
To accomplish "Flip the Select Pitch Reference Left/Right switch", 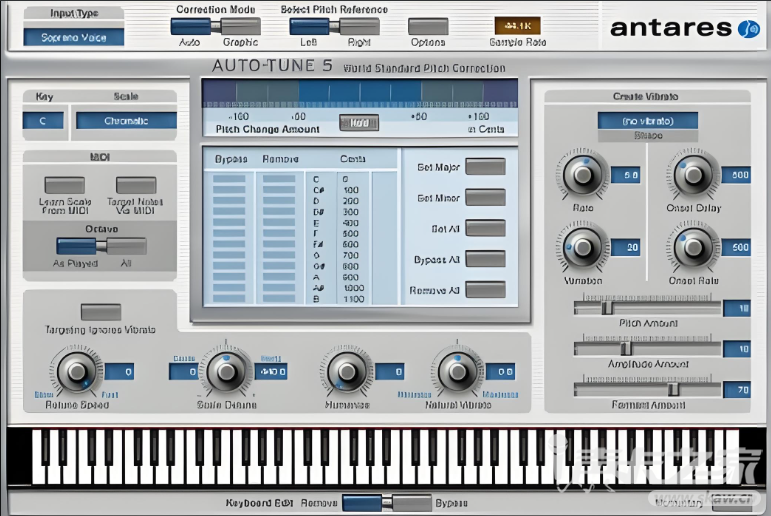I will pyautogui.click(x=334, y=26).
